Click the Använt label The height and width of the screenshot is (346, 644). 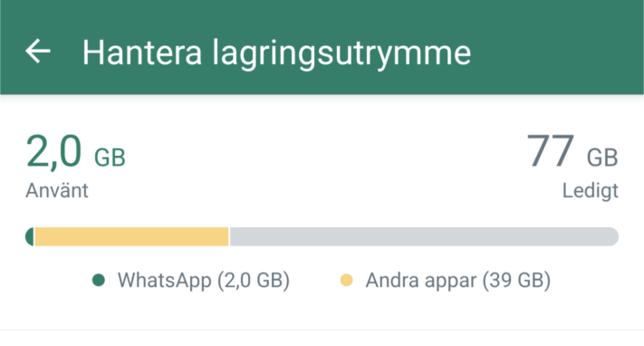[57, 191]
